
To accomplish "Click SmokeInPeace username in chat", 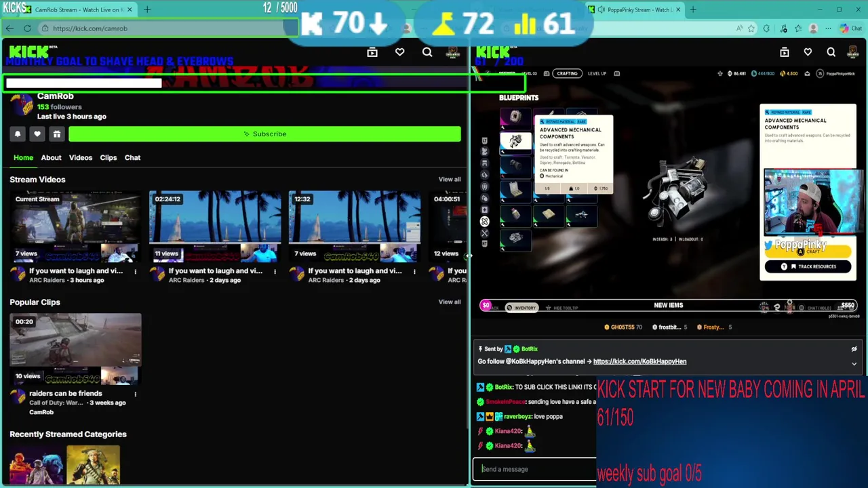I will click(505, 402).
